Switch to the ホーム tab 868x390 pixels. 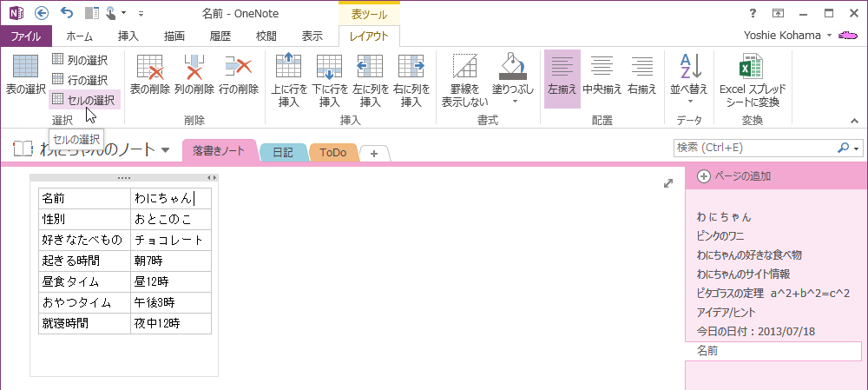pyautogui.click(x=79, y=36)
